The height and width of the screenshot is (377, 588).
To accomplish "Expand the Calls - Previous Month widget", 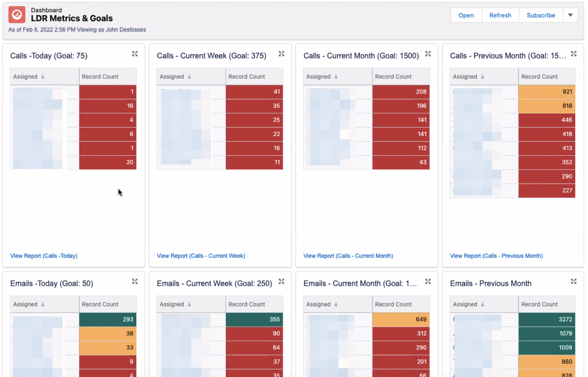I will click(x=574, y=54).
